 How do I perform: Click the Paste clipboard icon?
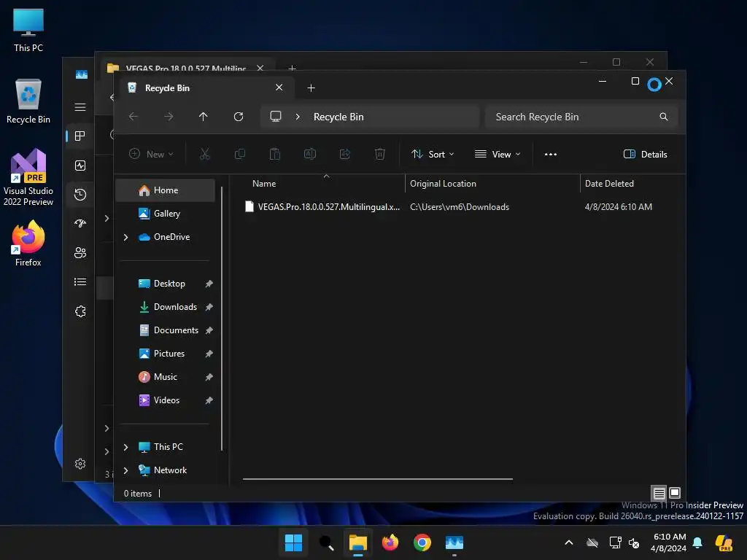click(x=275, y=154)
